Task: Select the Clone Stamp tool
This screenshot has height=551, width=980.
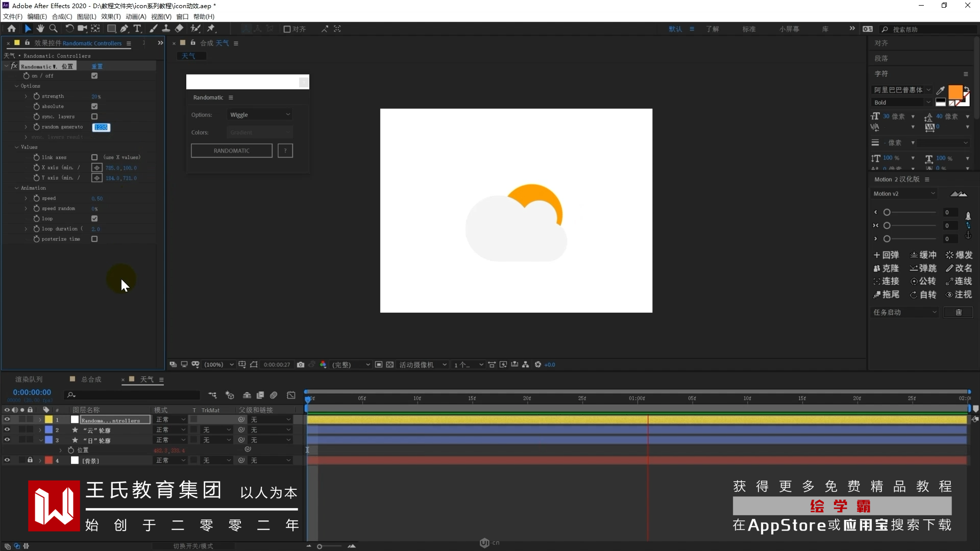Action: 166,29
